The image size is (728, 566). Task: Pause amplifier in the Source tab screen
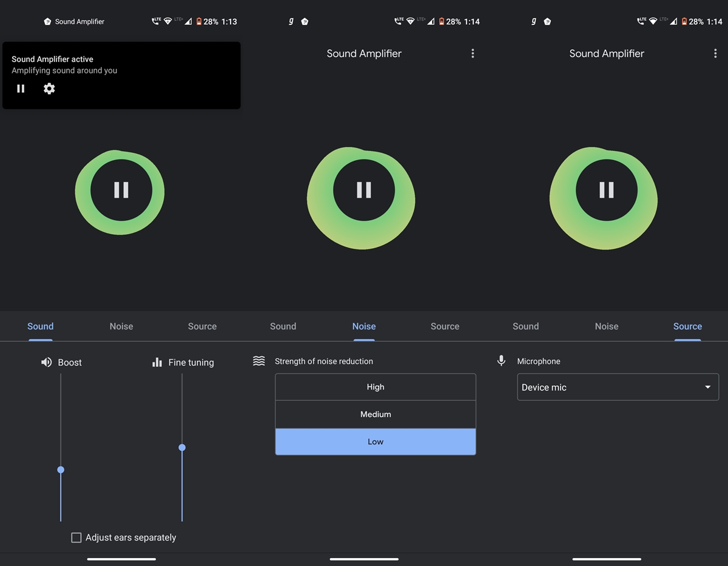[607, 190]
